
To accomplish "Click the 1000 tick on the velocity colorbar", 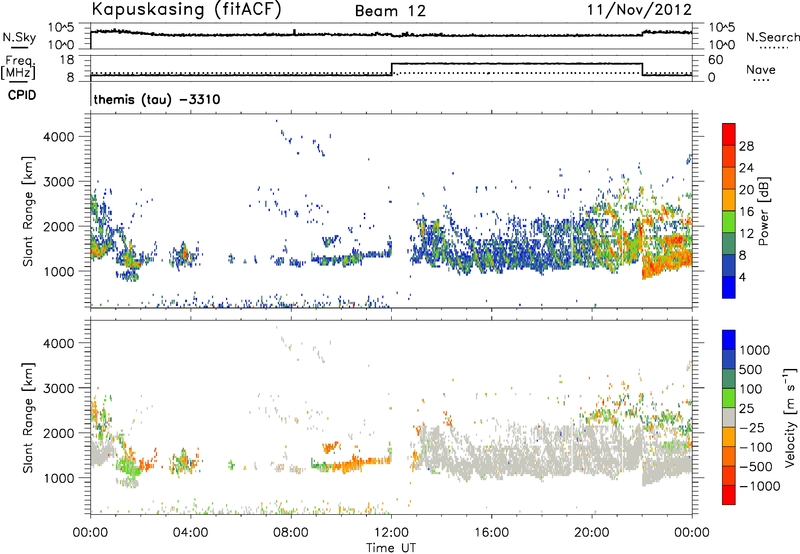I will click(x=755, y=350).
